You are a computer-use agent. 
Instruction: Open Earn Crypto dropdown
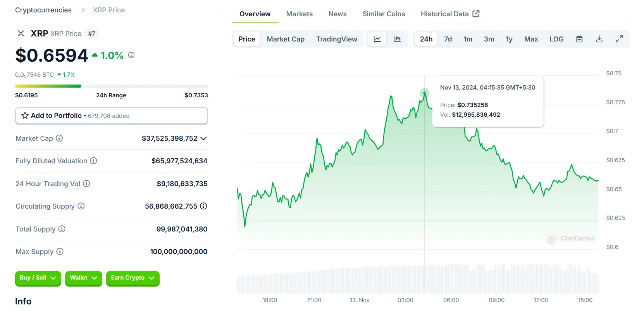coord(133,278)
